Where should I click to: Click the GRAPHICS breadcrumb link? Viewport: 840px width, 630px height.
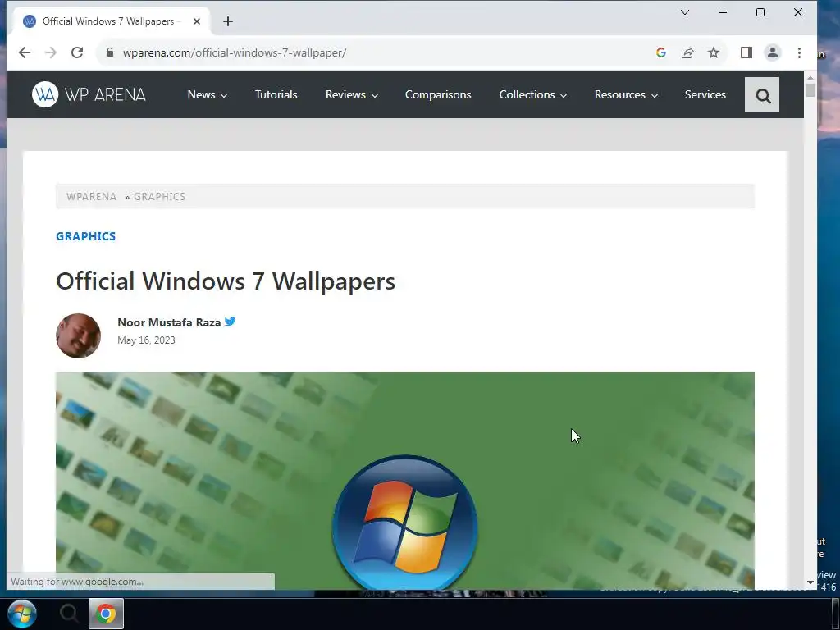160,197
